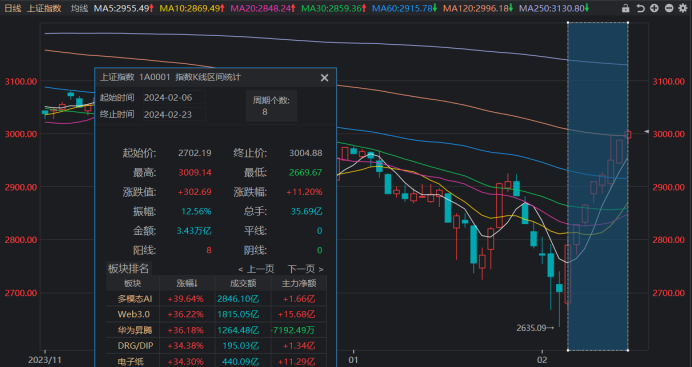
Task: Open the Web3.0 sector row
Action: (x=216, y=314)
